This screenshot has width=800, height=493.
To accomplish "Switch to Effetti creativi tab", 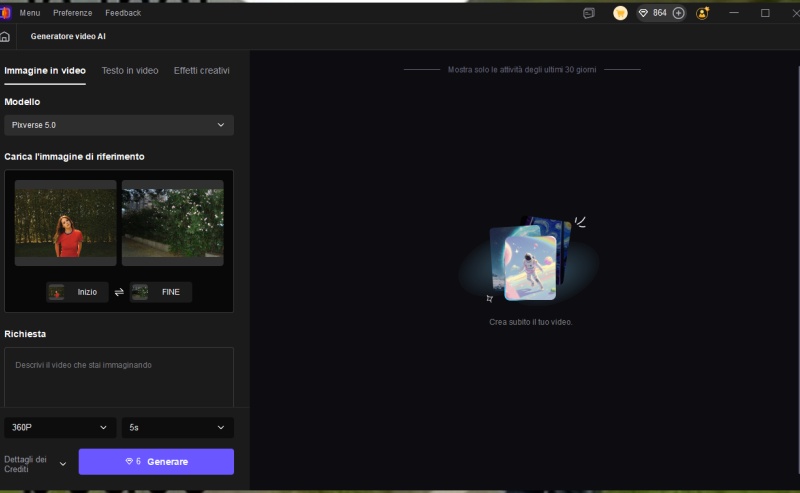I will tap(201, 71).
